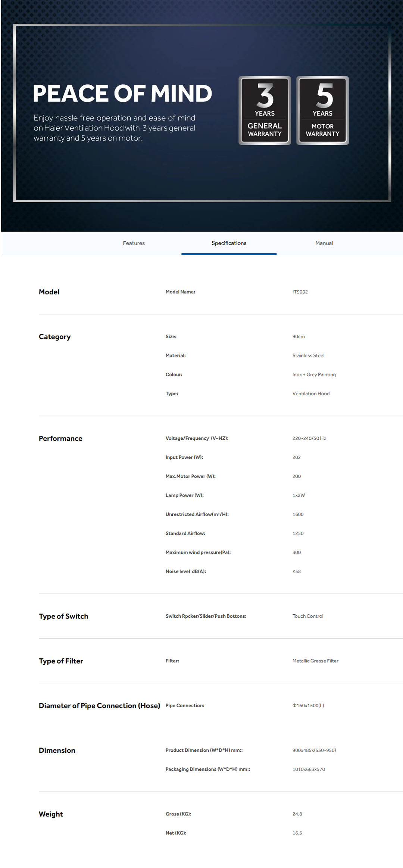Open the Features tab

134,243
